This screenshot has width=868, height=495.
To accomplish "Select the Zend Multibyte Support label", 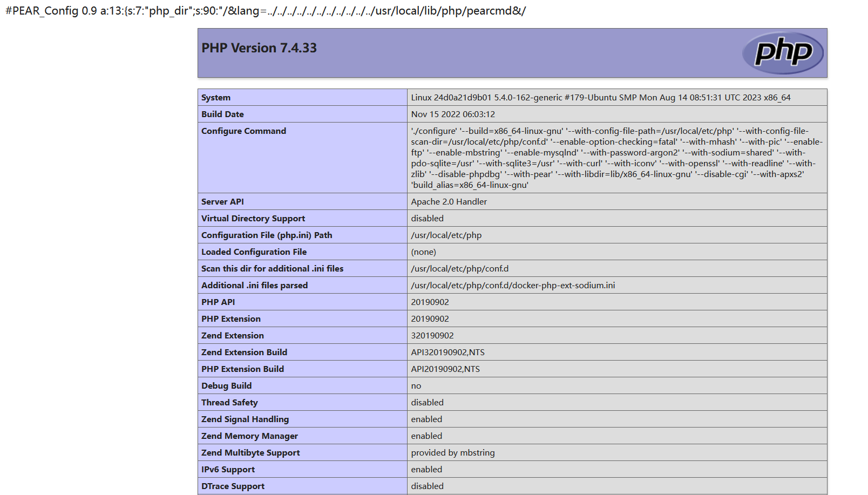I will 250,453.
